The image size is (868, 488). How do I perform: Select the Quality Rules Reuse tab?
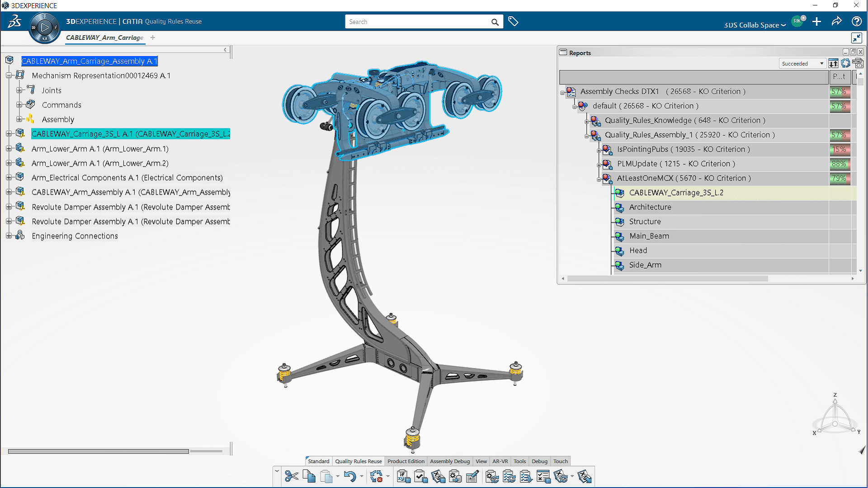pos(358,460)
